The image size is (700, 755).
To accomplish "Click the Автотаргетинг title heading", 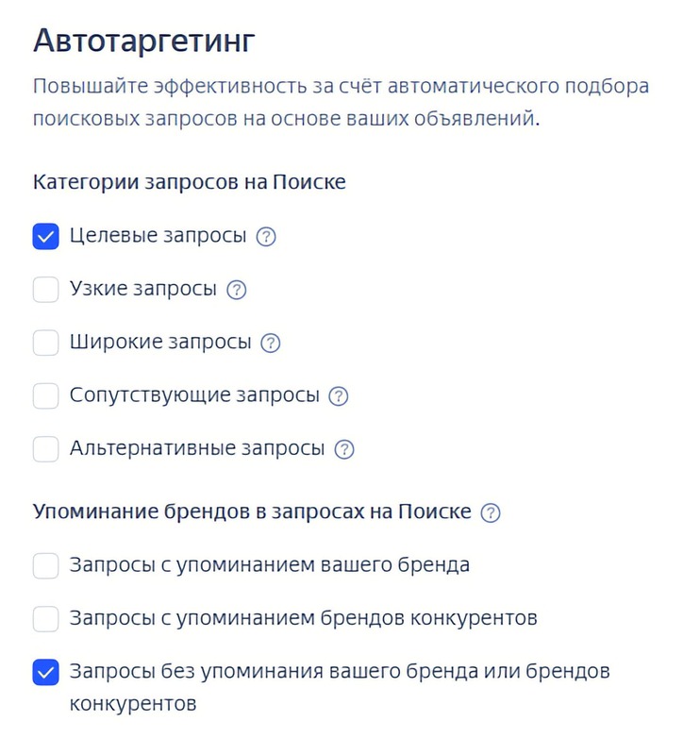I will coord(144,42).
